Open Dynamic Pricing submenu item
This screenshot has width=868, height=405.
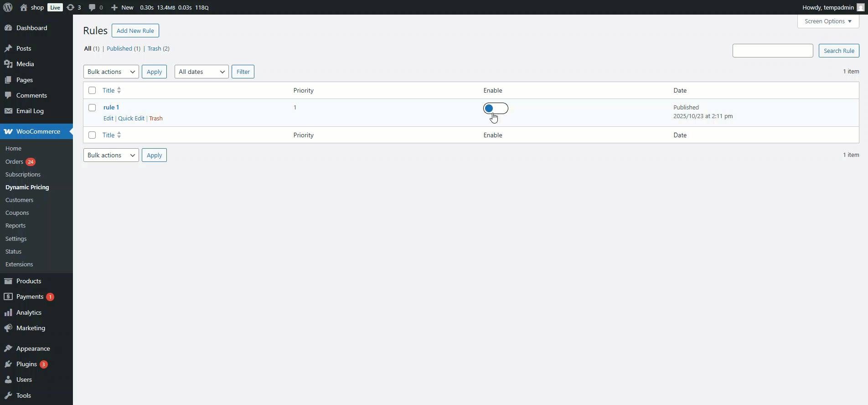[27, 187]
